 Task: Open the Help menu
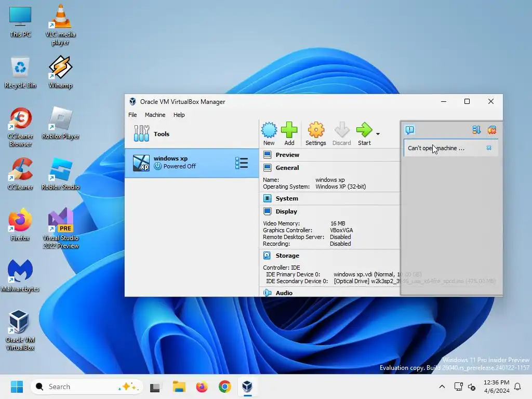pyautogui.click(x=179, y=115)
